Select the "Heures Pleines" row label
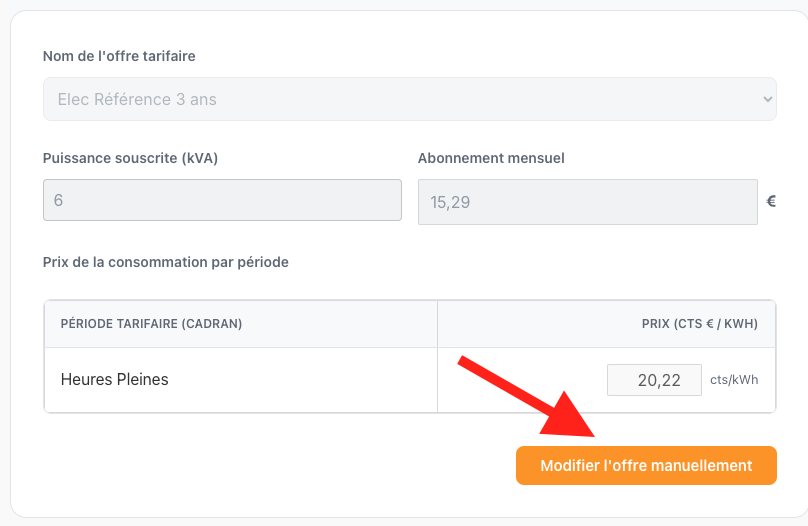The height and width of the screenshot is (526, 808). [x=114, y=380]
